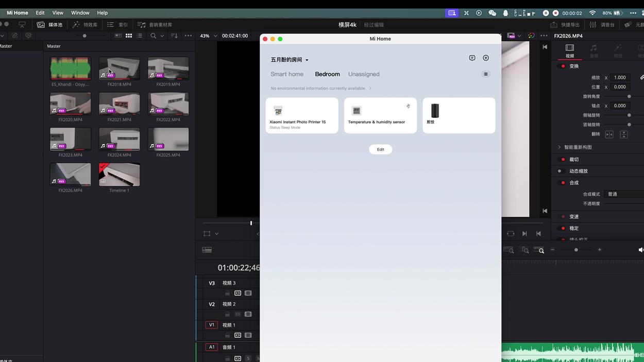This screenshot has height=362, width=644.
Task: Open the Window menu in menu bar
Action: (80, 13)
